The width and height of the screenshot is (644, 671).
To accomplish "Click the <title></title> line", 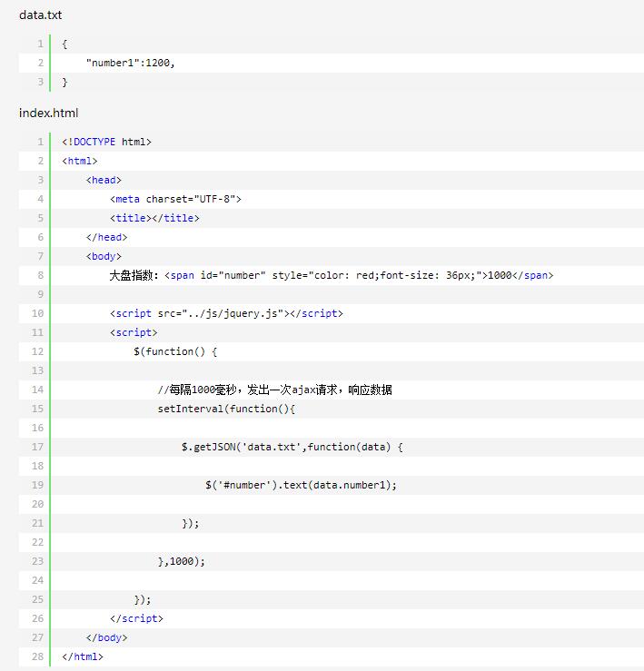I will point(154,218).
